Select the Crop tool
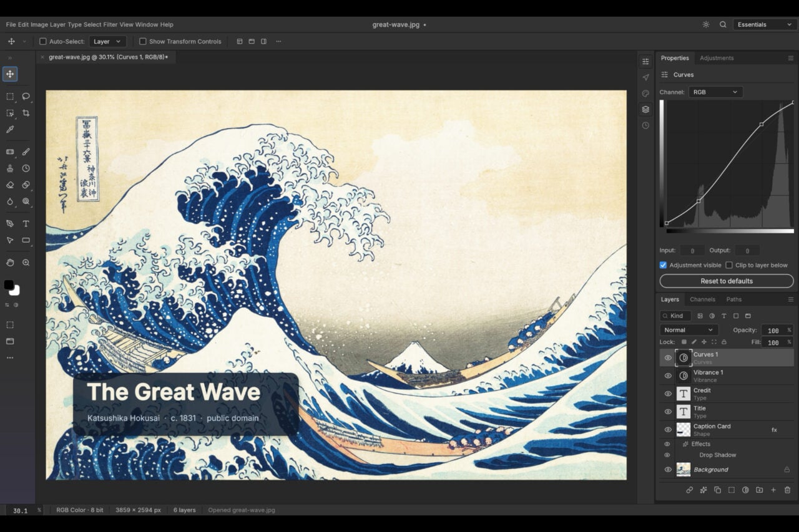799x532 pixels. coord(26,113)
